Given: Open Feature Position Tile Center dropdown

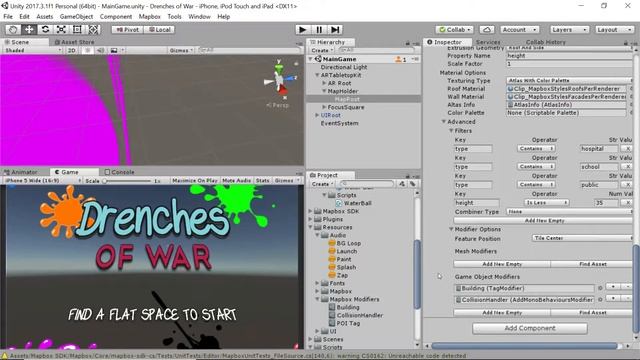Looking at the screenshot, I should click(582, 238).
